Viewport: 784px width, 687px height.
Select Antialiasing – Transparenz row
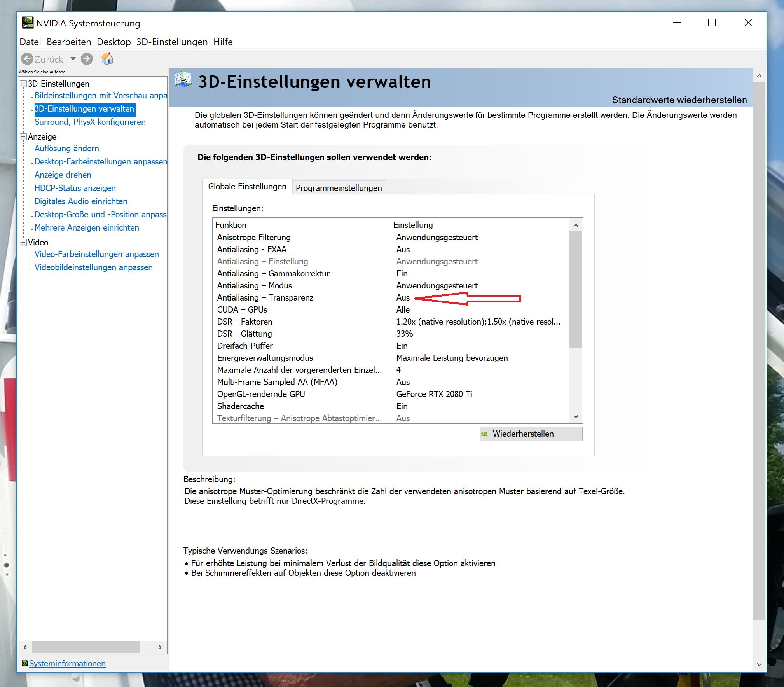click(x=391, y=298)
